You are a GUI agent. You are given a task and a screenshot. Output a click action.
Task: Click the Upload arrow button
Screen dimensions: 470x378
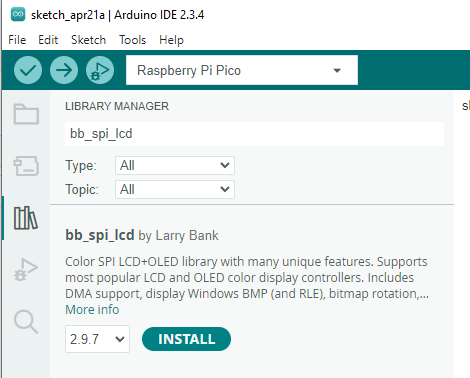coord(64,70)
